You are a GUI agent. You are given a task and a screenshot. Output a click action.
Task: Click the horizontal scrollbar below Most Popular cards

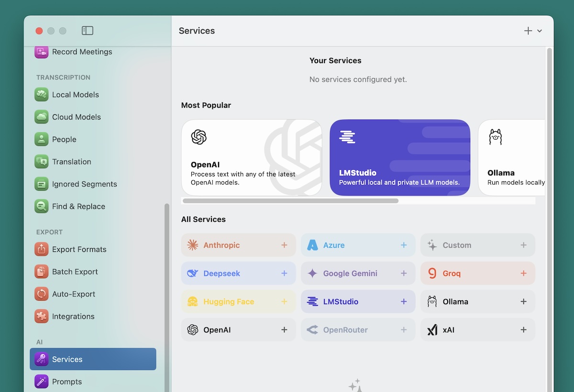pyautogui.click(x=290, y=201)
